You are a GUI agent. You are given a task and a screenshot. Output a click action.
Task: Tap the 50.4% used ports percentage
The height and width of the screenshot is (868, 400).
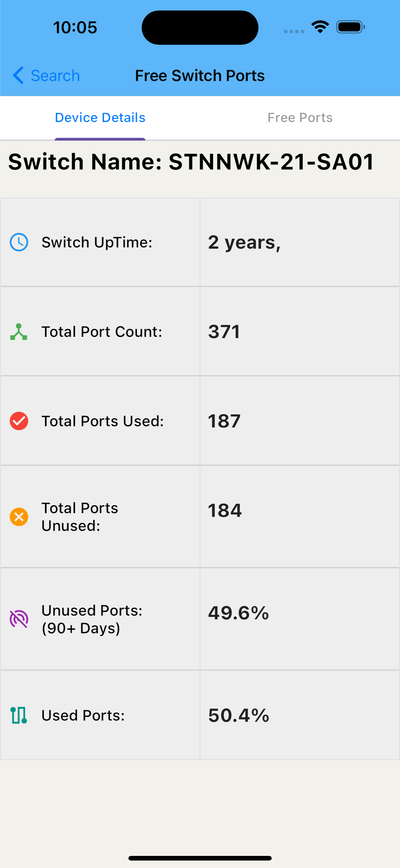point(238,715)
